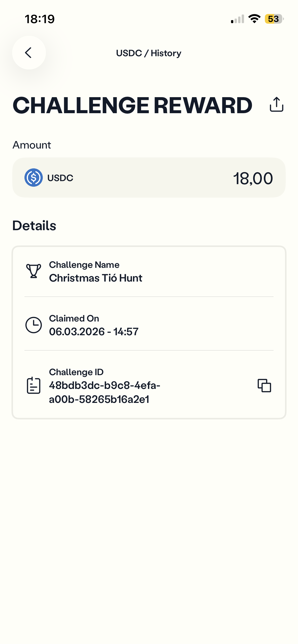Image resolution: width=298 pixels, height=644 pixels.
Task: Tap the clock icon by Claimed On
Action: pos(34,325)
